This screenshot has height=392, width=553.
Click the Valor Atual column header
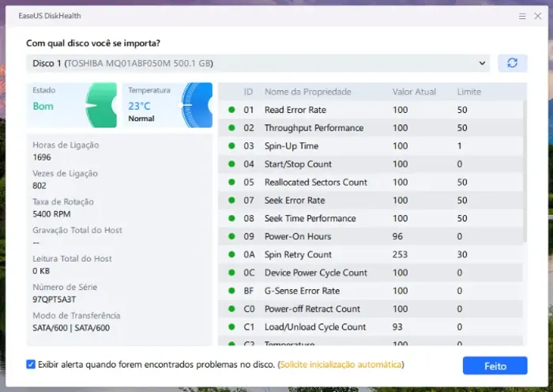point(414,92)
